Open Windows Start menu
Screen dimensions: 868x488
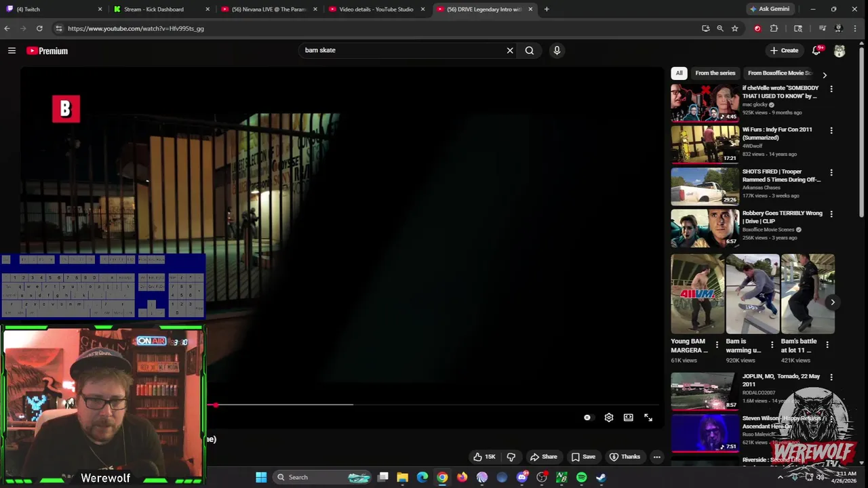tap(261, 477)
